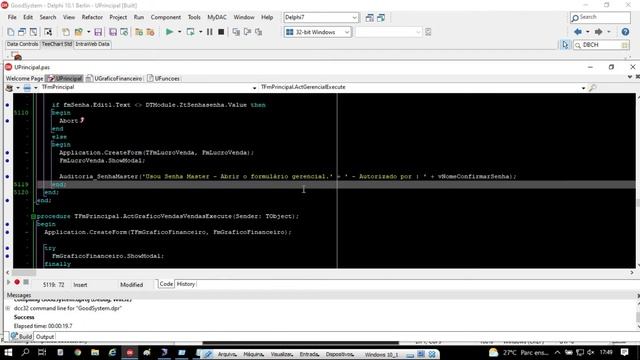Viewport: 640px width, 360px height.
Task: Switch to the Output messages tab
Action: click(45, 337)
